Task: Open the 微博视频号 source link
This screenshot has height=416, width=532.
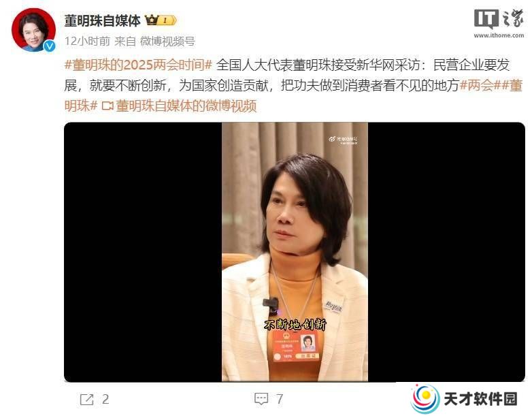Action: pos(167,41)
